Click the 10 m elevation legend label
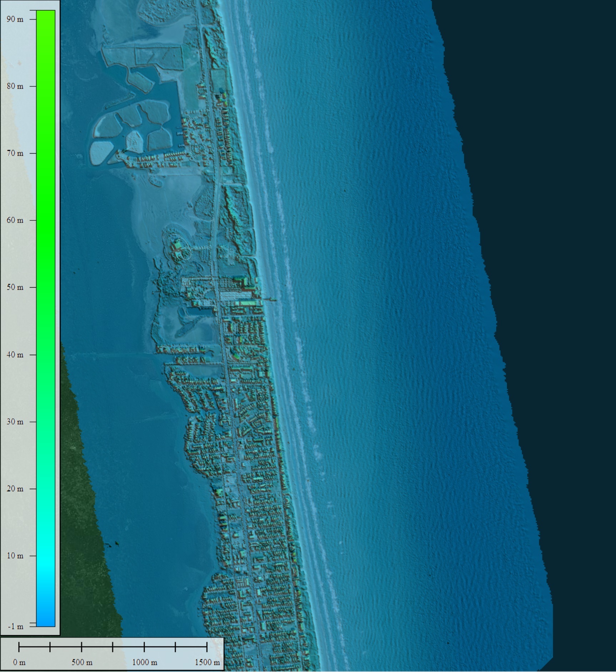Viewport: 616px width, 672px height. click(x=15, y=556)
